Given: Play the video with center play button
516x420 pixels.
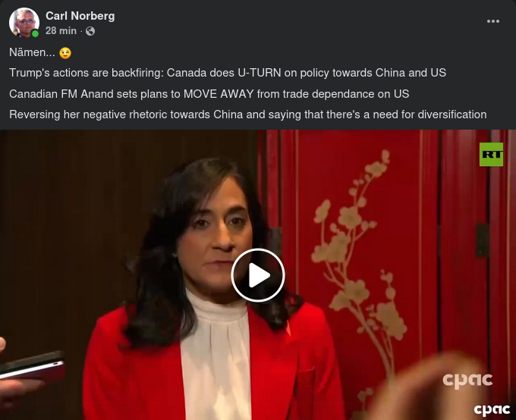Looking at the screenshot, I should (x=258, y=275).
